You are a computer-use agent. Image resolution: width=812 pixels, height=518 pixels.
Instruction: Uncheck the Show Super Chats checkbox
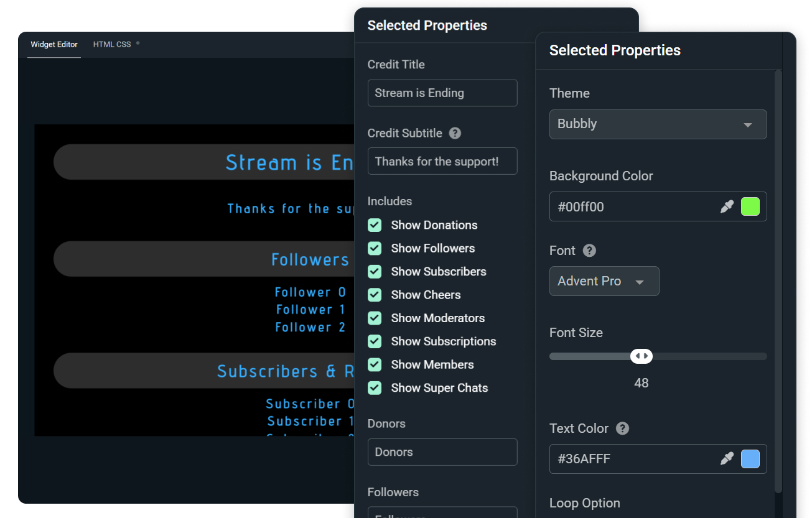(x=375, y=388)
